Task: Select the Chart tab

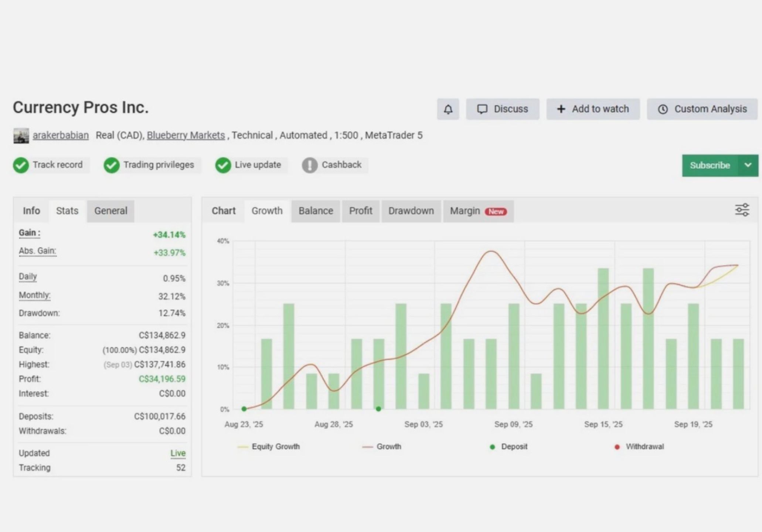Action: click(223, 211)
